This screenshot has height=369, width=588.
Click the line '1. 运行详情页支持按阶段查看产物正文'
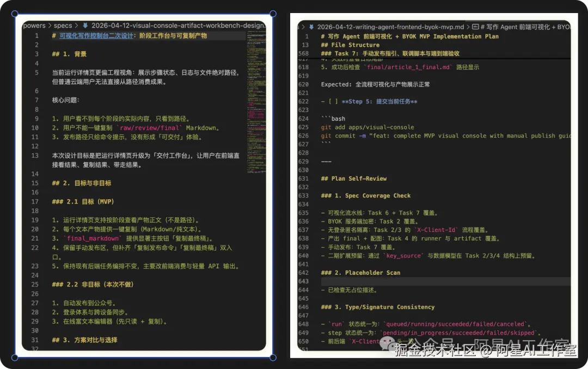(127, 220)
